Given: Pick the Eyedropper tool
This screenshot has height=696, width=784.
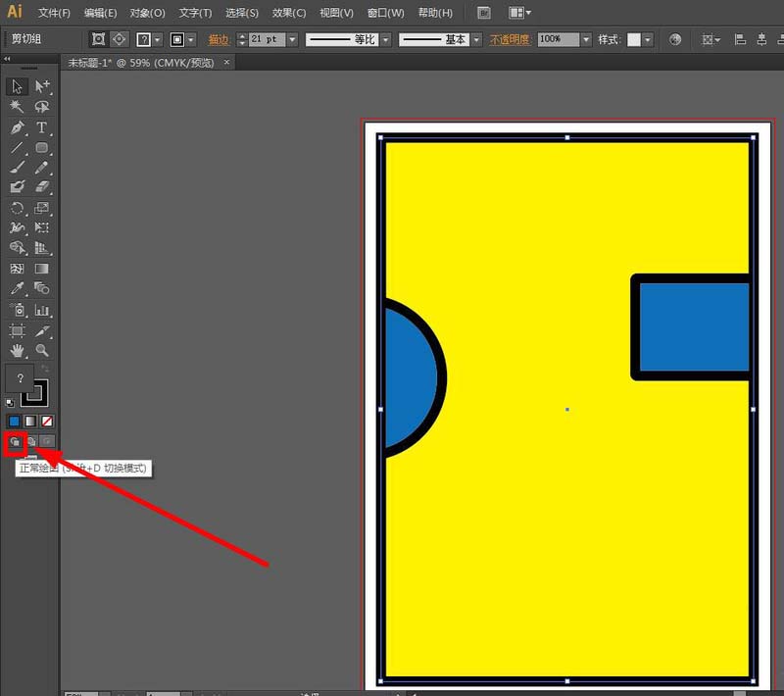Looking at the screenshot, I should pyautogui.click(x=17, y=288).
